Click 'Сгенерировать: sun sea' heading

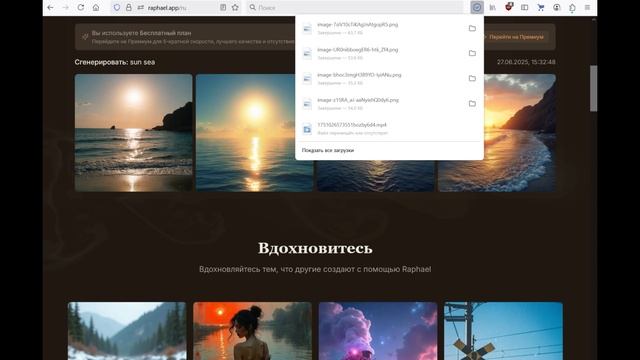[115, 62]
